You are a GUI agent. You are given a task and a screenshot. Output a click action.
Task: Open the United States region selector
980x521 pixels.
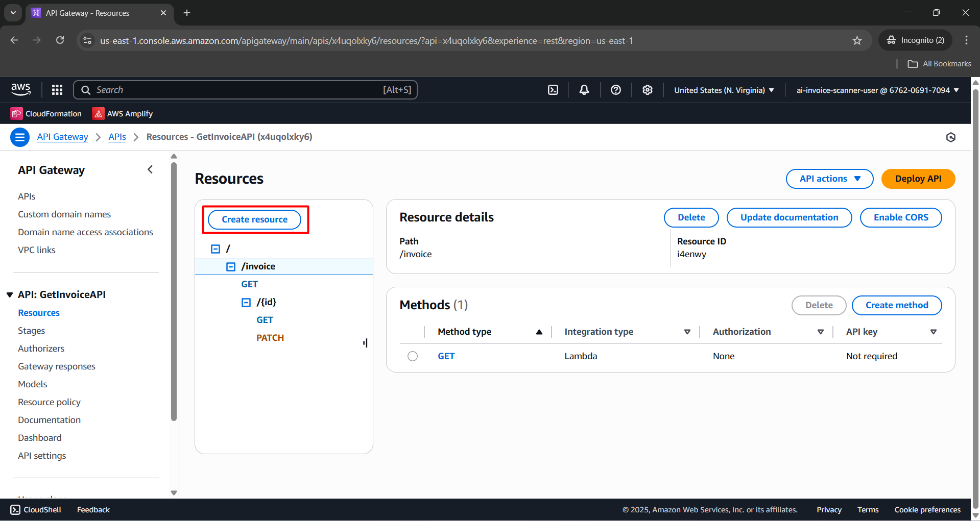pos(723,90)
